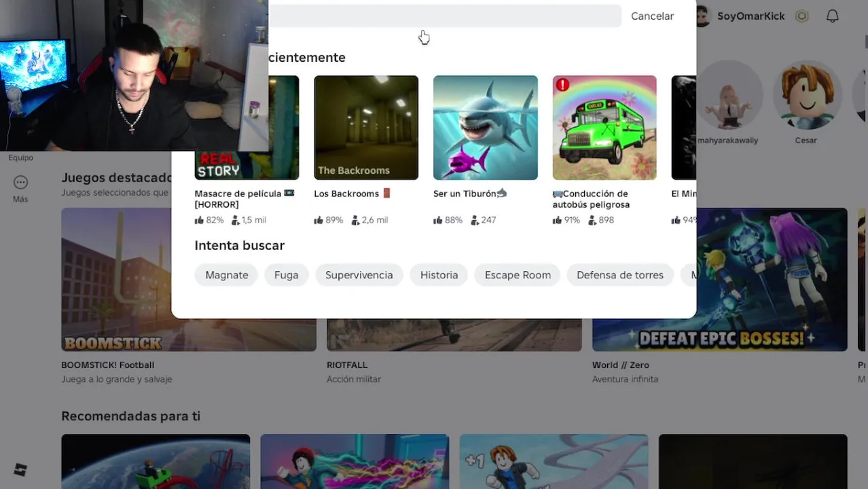Click the Recomendadas para ti heading
This screenshot has width=868, height=489.
coord(130,416)
